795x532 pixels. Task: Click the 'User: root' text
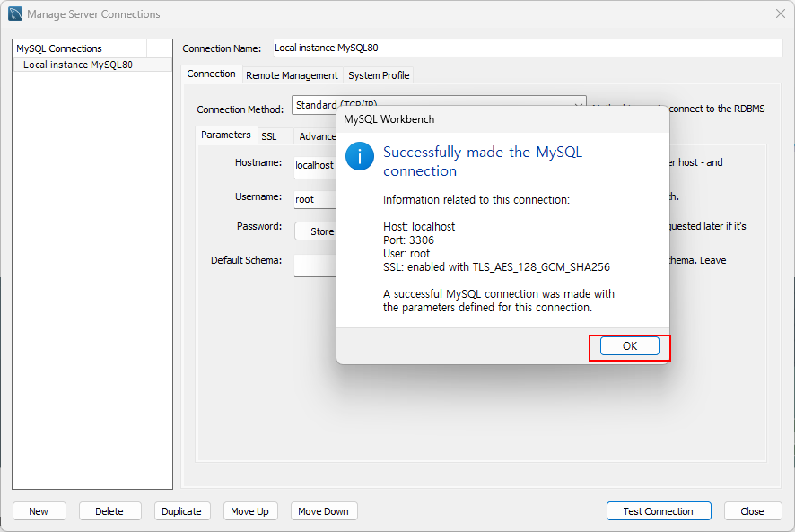[406, 254]
